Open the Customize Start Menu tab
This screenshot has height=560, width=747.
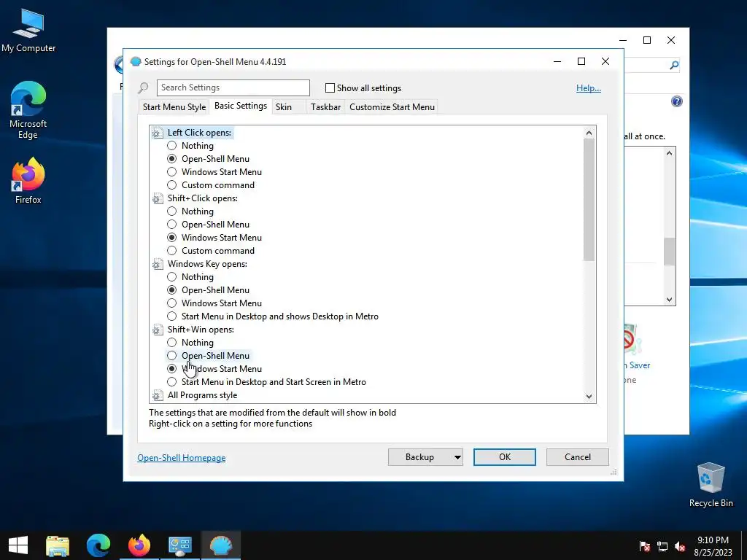tap(392, 107)
